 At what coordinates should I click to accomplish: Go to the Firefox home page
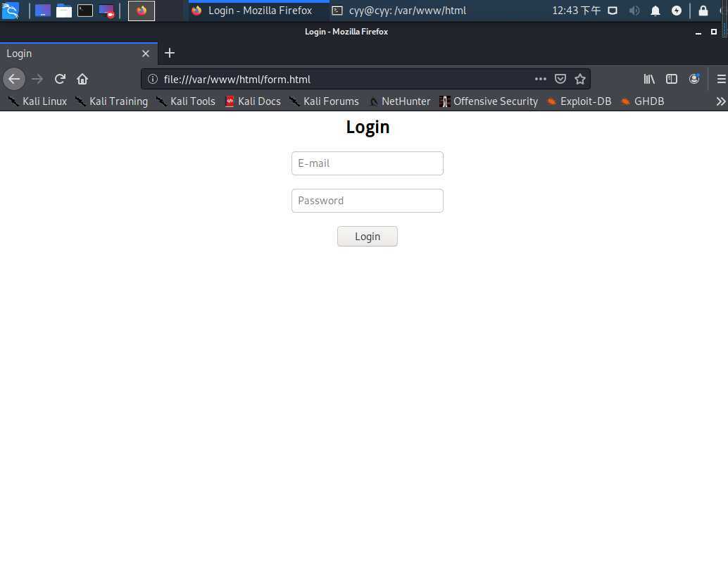tap(82, 79)
